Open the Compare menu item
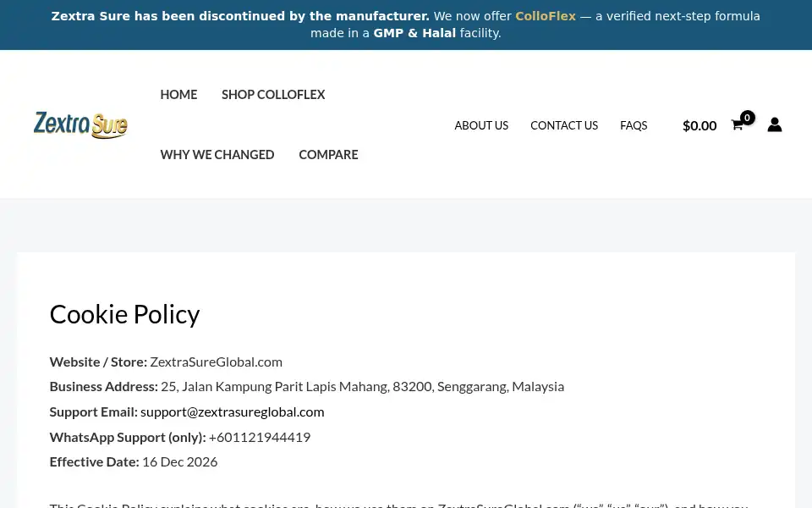The height and width of the screenshot is (508, 812). coord(328,154)
